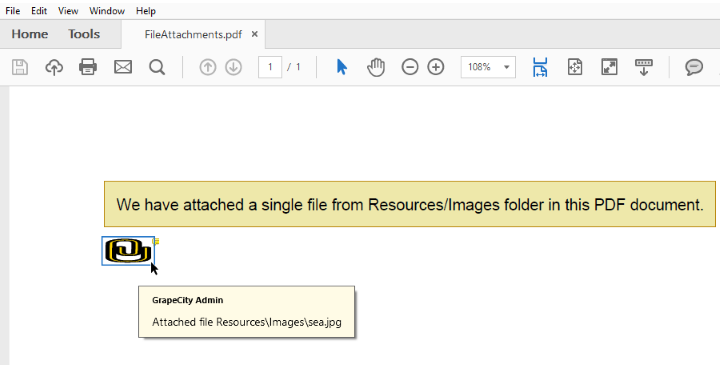Enter Full Screen mode icon
The height and width of the screenshot is (365, 720).
coord(609,67)
